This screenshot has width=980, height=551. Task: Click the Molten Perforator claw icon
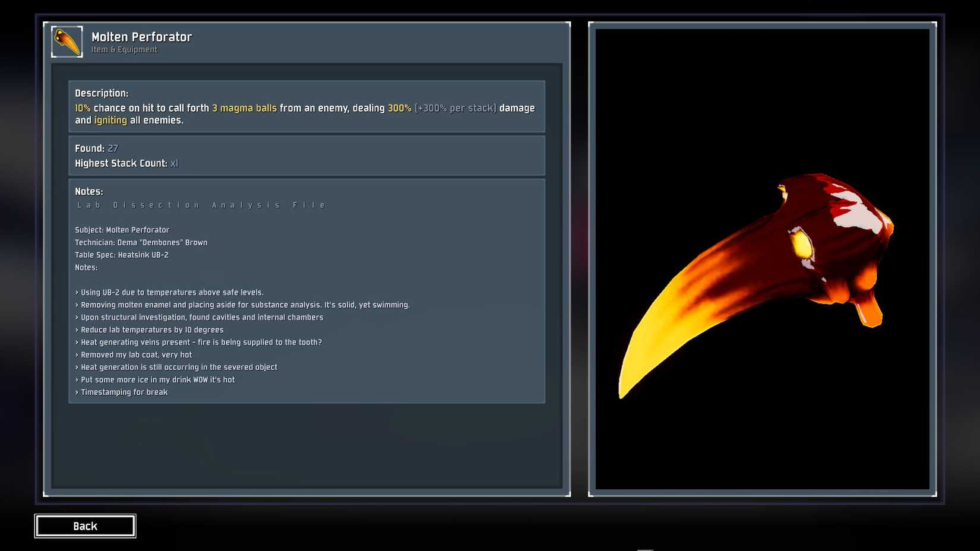pyautogui.click(x=66, y=42)
